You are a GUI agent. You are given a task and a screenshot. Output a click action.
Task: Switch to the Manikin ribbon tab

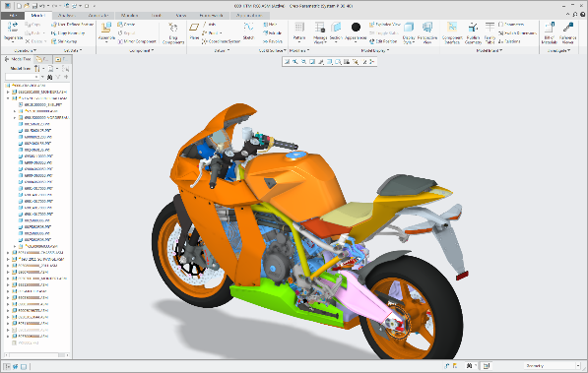[x=130, y=16]
